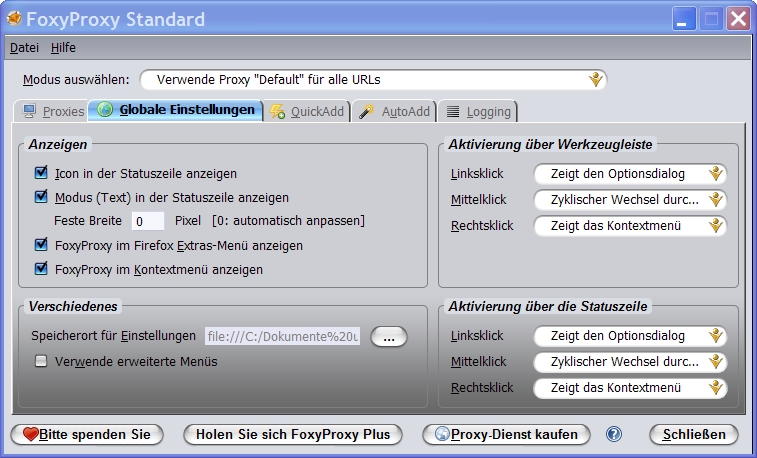Open the Modus auswählen dropdown
This screenshot has width=757, height=458.
pos(373,80)
